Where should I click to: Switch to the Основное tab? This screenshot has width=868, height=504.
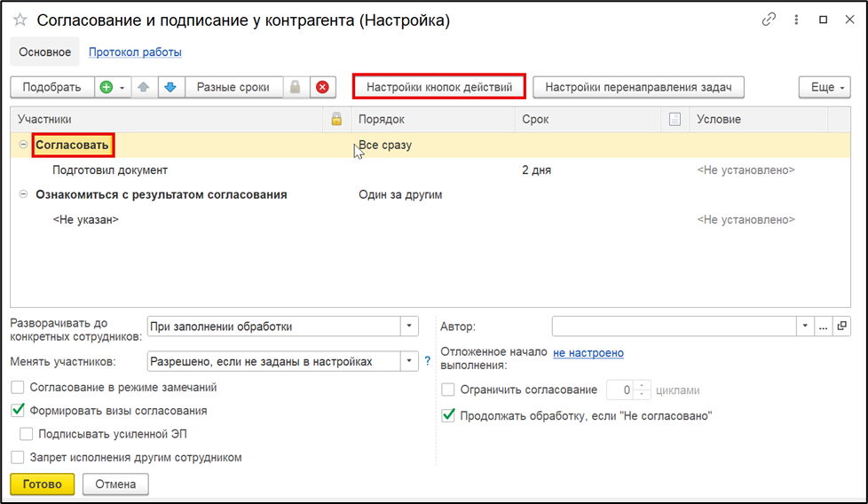(45, 52)
